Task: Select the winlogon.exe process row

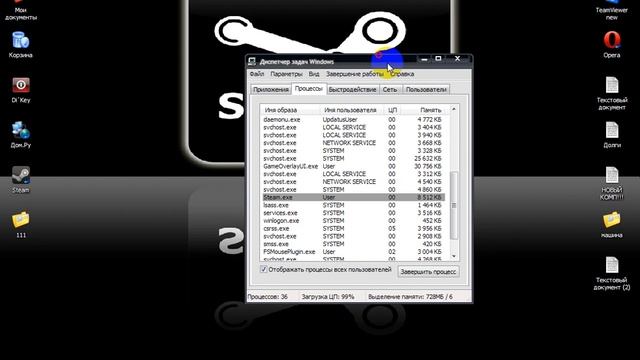Action: (353, 220)
